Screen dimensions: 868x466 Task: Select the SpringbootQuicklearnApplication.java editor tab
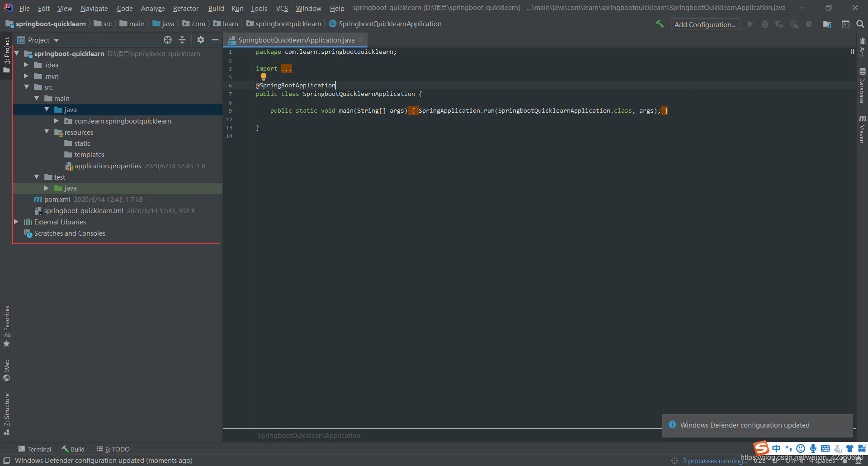click(296, 40)
